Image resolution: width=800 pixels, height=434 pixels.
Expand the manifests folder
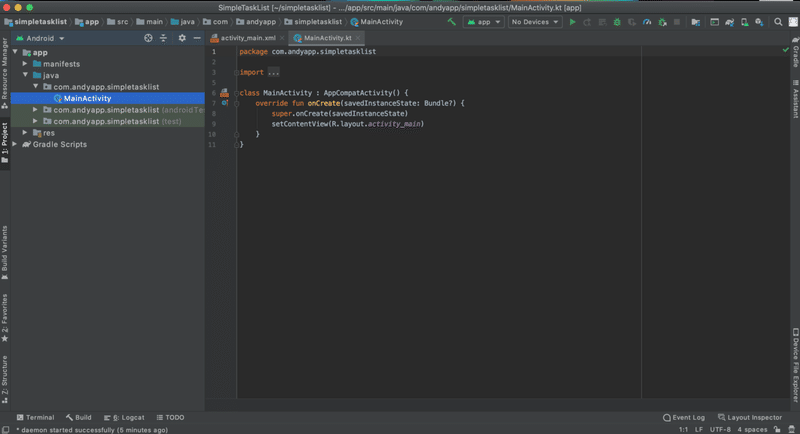click(25, 64)
